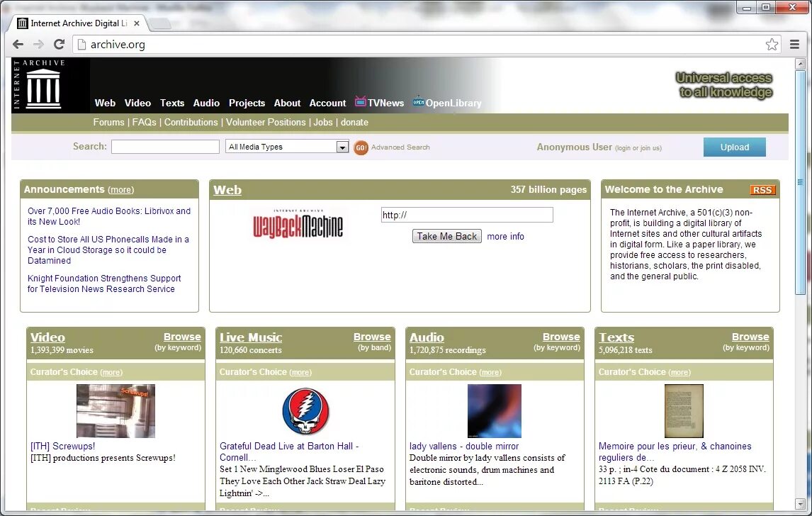Close the Internet Archive browser tab

click(x=137, y=23)
